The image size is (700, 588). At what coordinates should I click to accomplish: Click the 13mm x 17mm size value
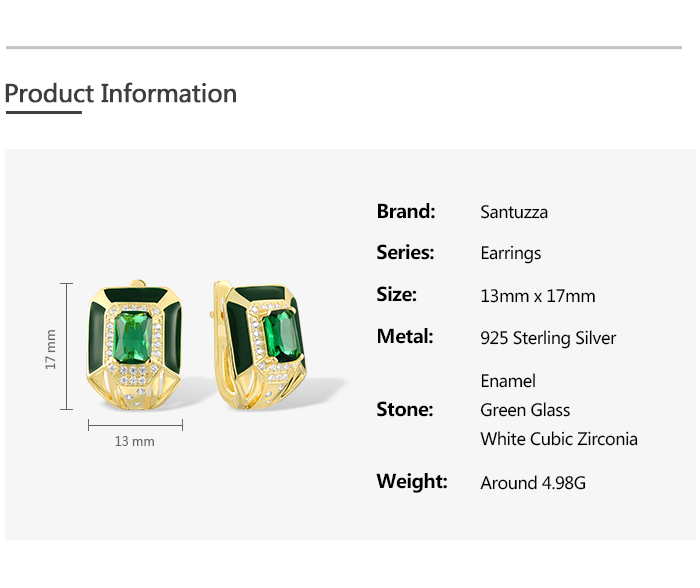coord(537,296)
